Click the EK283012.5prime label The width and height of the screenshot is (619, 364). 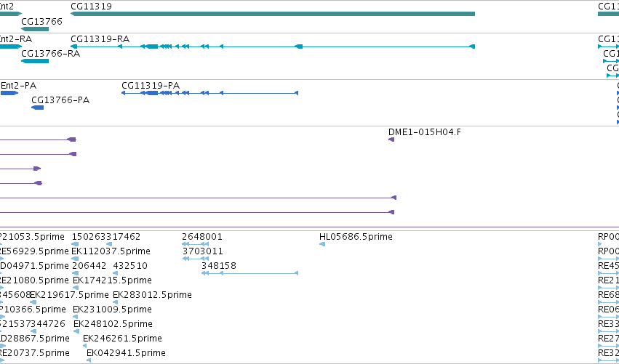click(152, 295)
